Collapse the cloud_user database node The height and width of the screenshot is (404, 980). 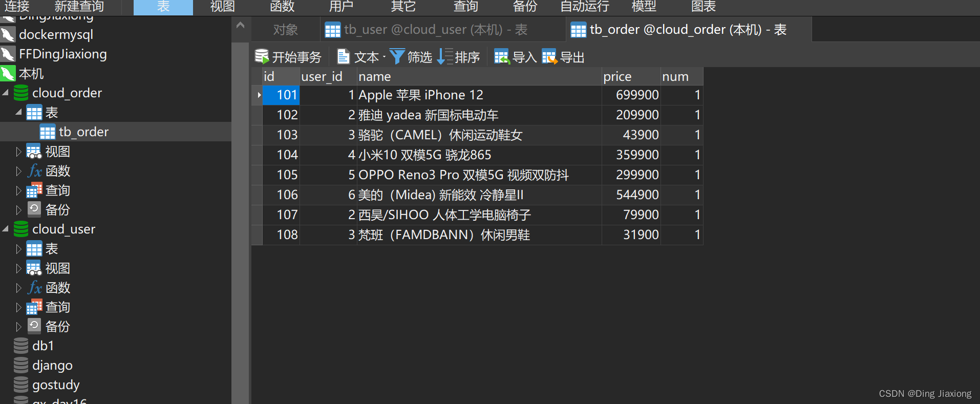point(6,229)
